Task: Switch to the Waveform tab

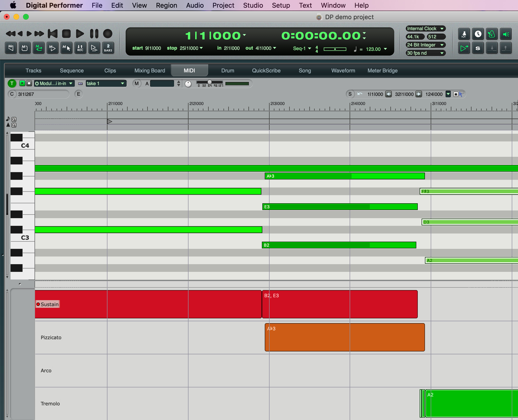Action: [x=343, y=71]
